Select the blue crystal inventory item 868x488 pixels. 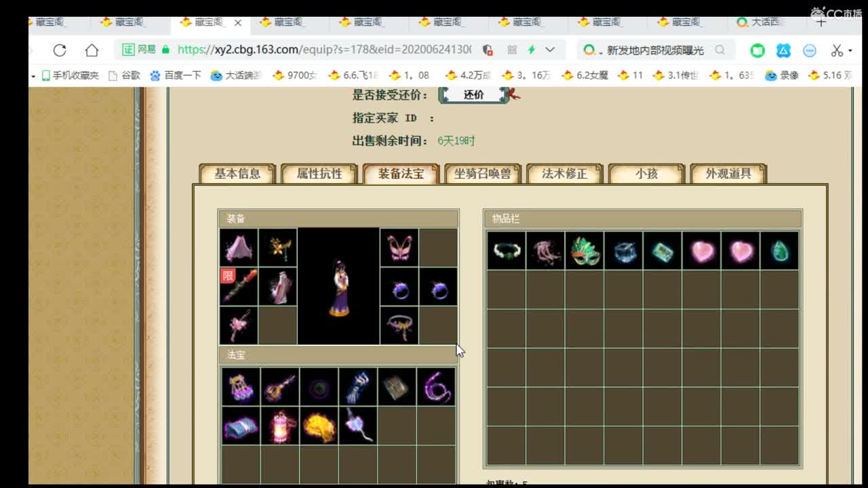click(623, 251)
